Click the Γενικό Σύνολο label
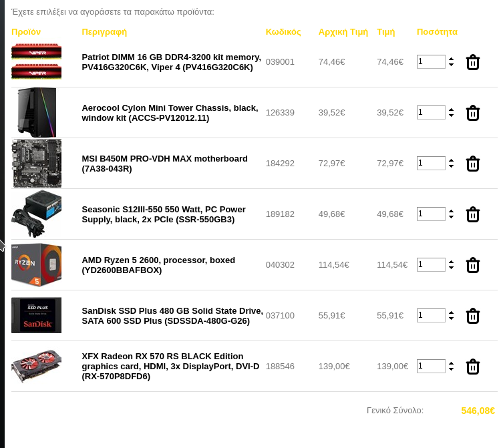 click(395, 411)
